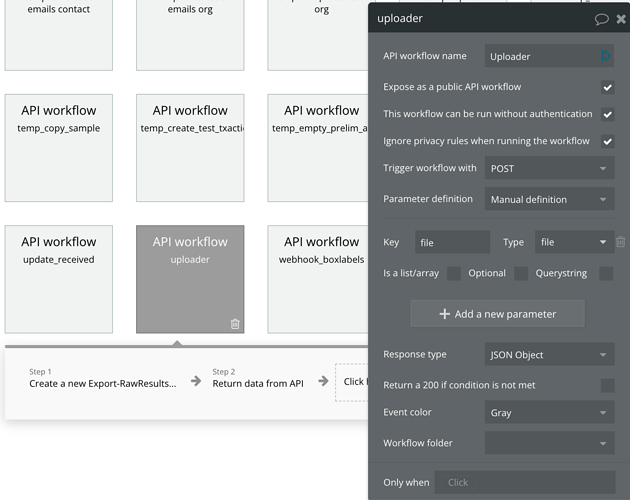
Task: Enable the Querystring checkbox
Action: click(606, 273)
